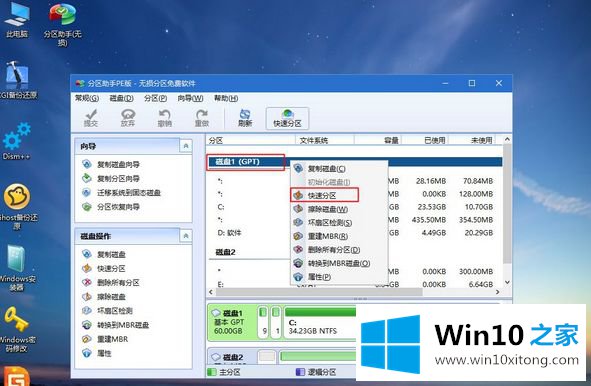Click the 撤销 (undo) toolbar icon

pyautogui.click(x=165, y=118)
